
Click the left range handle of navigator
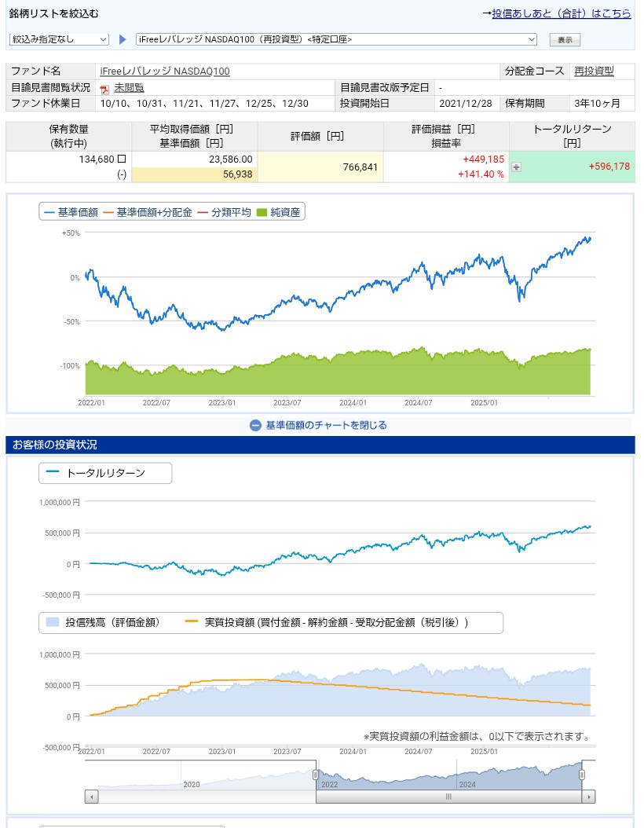(316, 775)
